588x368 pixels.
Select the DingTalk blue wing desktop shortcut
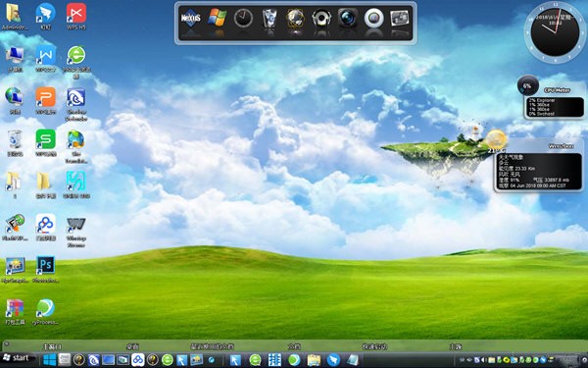point(45,13)
